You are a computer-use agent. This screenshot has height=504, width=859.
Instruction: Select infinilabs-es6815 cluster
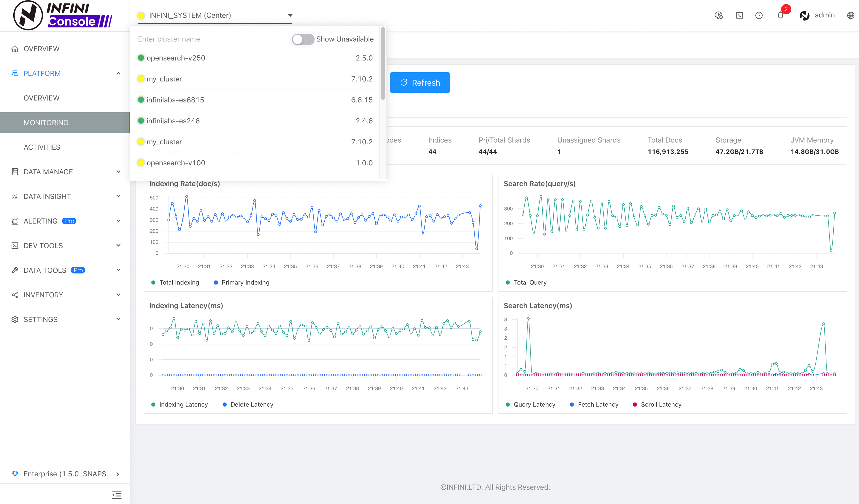pyautogui.click(x=255, y=100)
